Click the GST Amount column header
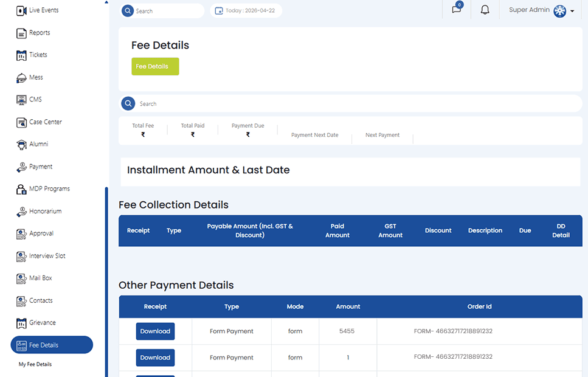Image resolution: width=588 pixels, height=377 pixels. click(x=390, y=230)
